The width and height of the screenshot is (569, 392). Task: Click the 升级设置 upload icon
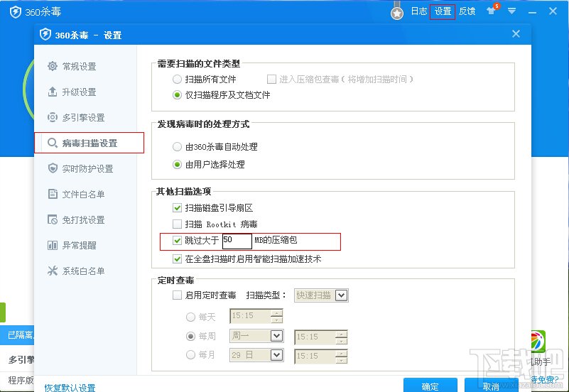(x=53, y=92)
